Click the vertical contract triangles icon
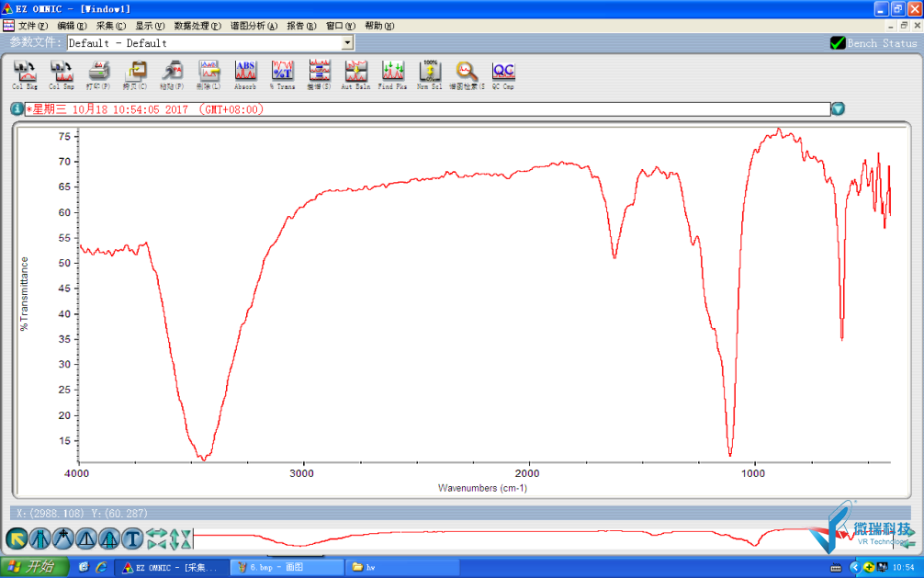924x578 pixels. 186,538
